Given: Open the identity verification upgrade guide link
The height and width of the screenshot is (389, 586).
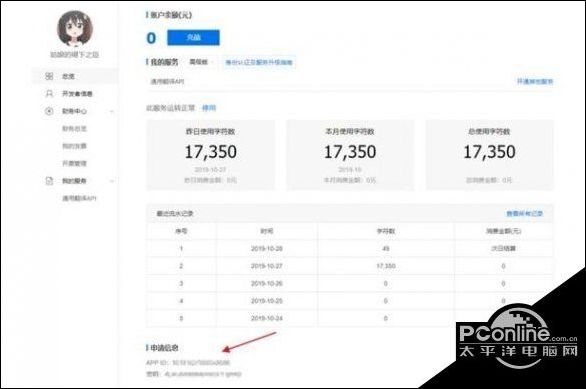Looking at the screenshot, I should point(259,62).
